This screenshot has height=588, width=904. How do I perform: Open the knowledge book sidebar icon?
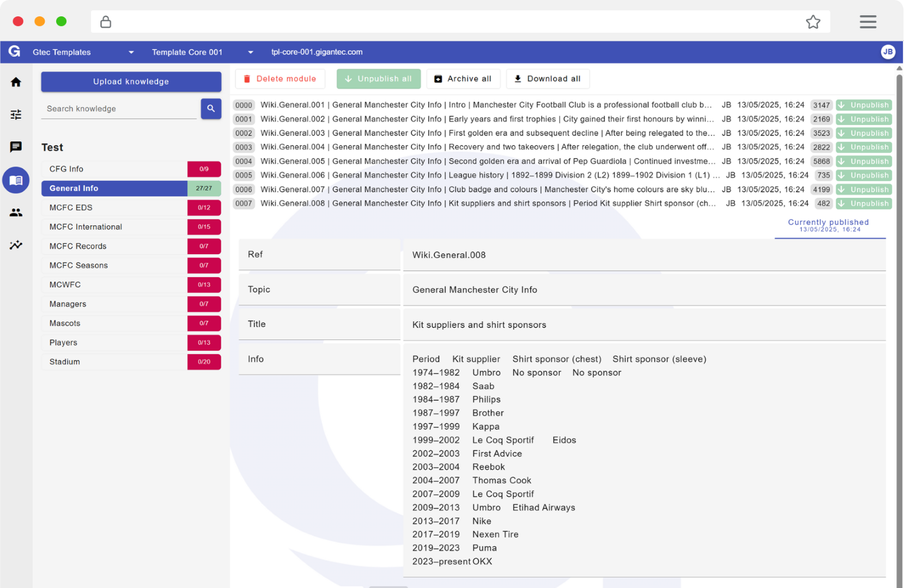(x=16, y=180)
